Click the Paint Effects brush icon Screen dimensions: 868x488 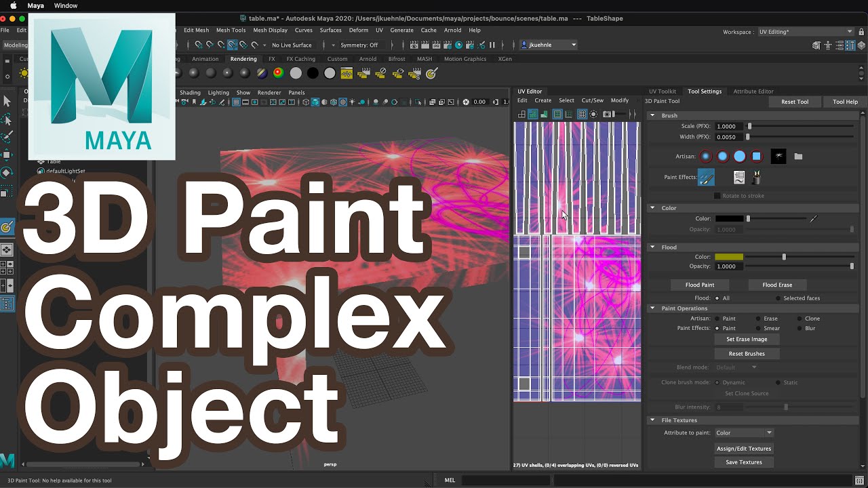[706, 177]
